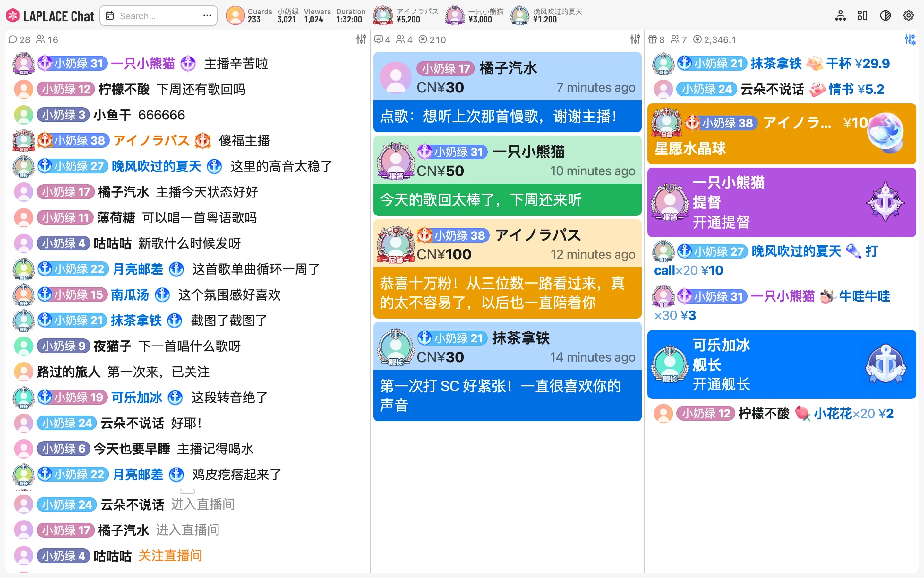Image resolution: width=924 pixels, height=578 pixels.
Task: Click top gifter 晚风吹过的夏天 ¥1,200 avatar
Action: tap(520, 16)
